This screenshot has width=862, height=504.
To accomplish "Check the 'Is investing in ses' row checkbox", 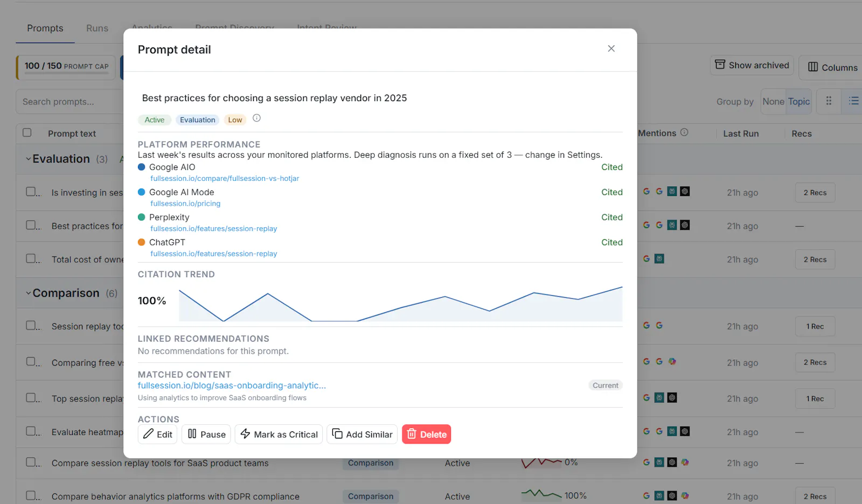I will click(31, 192).
